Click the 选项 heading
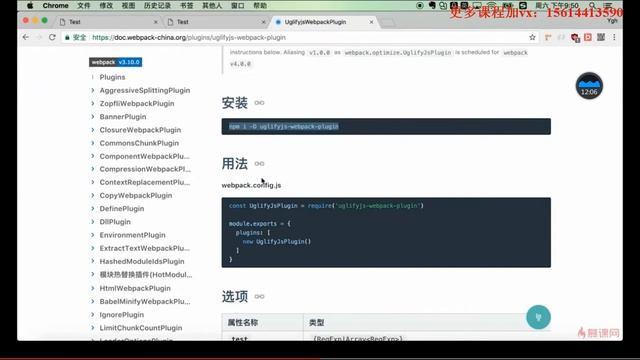 tap(235, 296)
